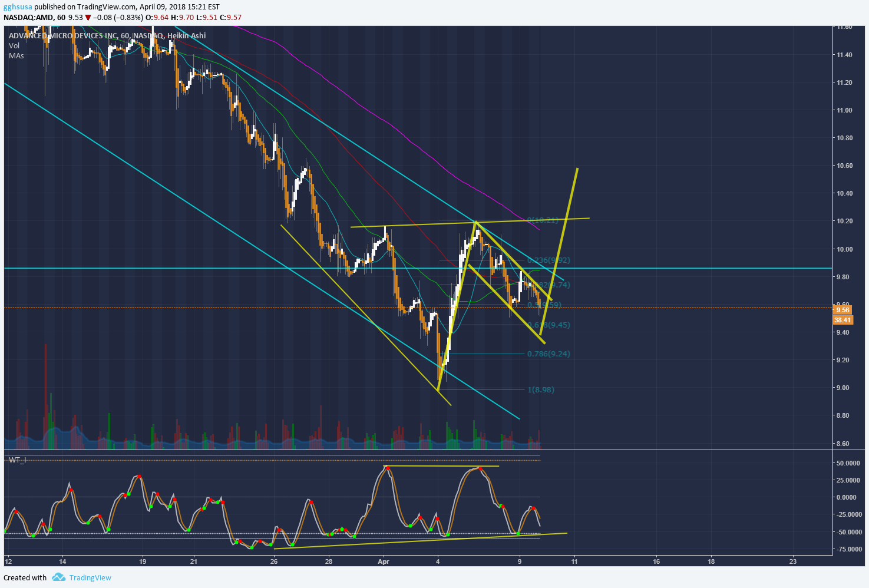
Task: Open the TradingView link beside 'Created with'
Action: pos(90,577)
